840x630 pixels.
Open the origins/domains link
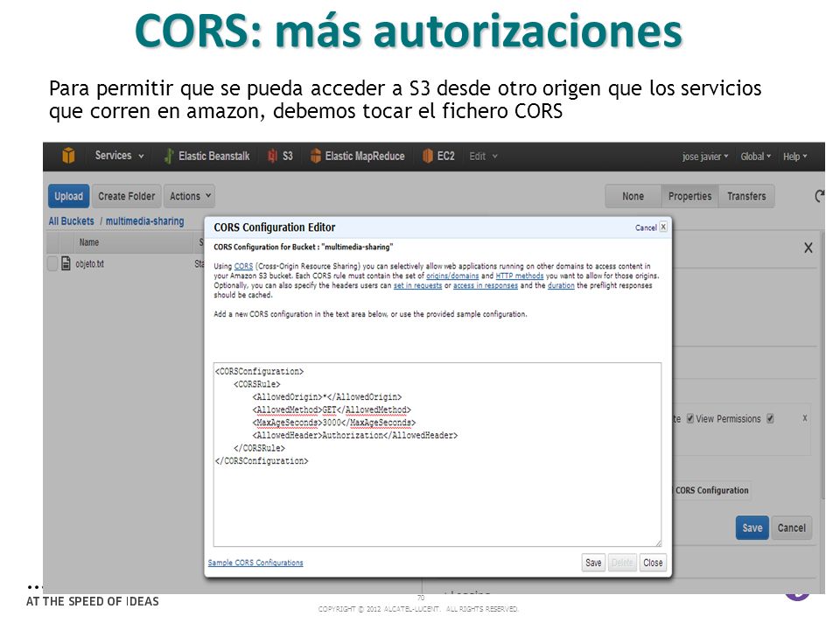[x=452, y=276]
